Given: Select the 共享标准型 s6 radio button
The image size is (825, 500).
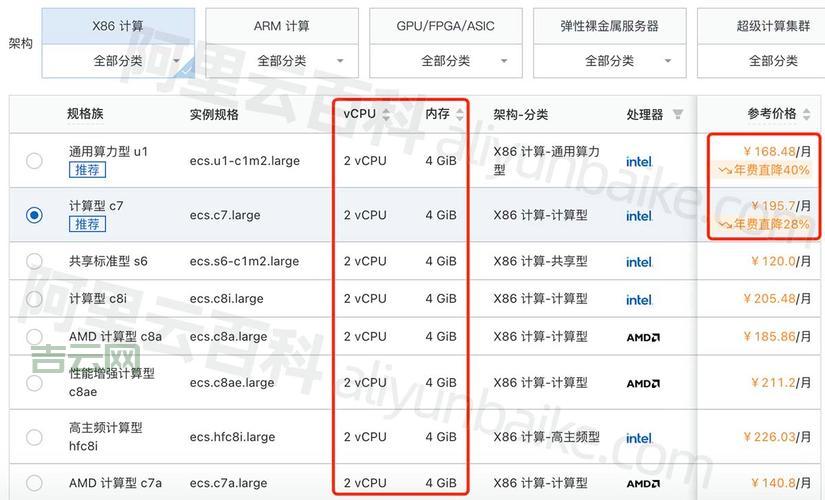Looking at the screenshot, I should click(x=35, y=261).
